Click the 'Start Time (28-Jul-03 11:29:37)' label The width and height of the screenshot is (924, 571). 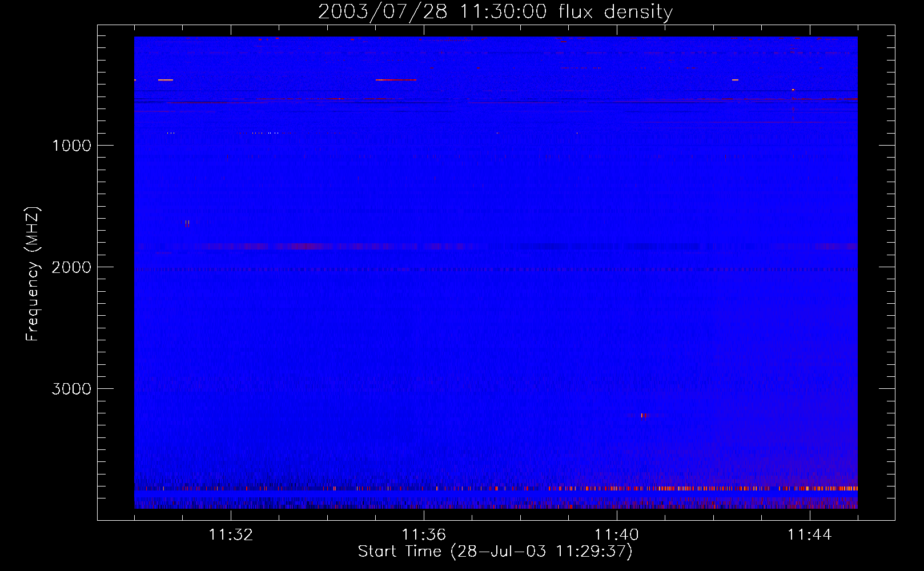pyautogui.click(x=495, y=552)
